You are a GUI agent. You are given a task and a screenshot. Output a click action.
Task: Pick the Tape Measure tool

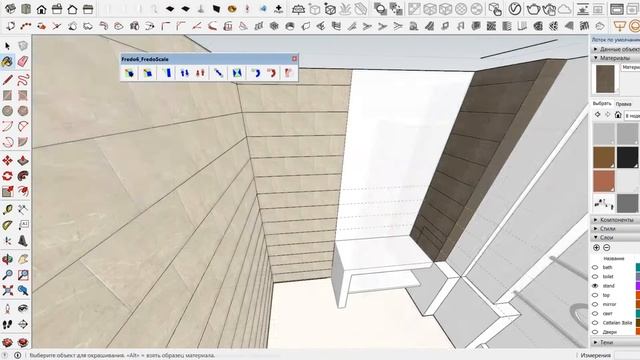point(7,210)
